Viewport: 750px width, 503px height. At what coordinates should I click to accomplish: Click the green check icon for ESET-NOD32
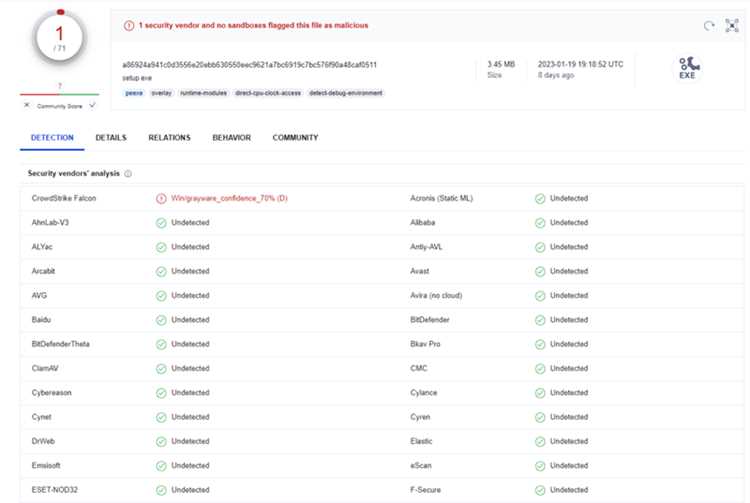161,490
